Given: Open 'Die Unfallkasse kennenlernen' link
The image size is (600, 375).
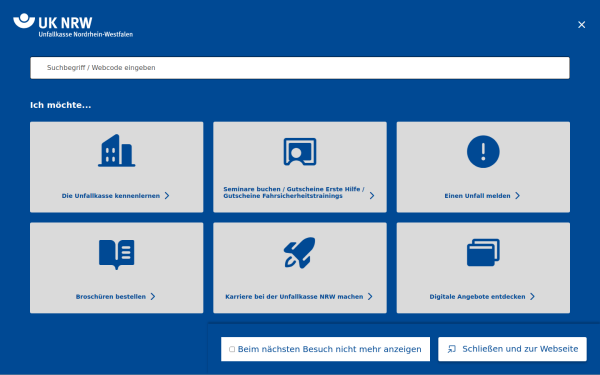Looking at the screenshot, I should pos(111,196).
